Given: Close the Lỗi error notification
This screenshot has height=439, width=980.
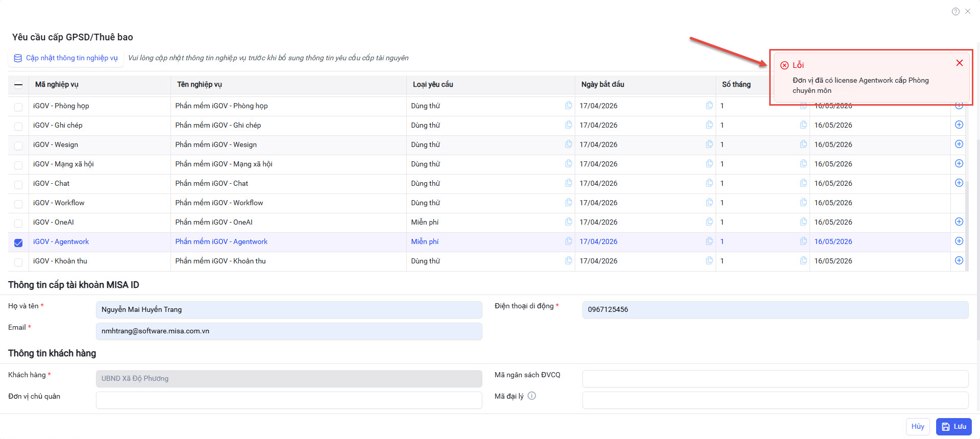Looking at the screenshot, I should tap(959, 63).
